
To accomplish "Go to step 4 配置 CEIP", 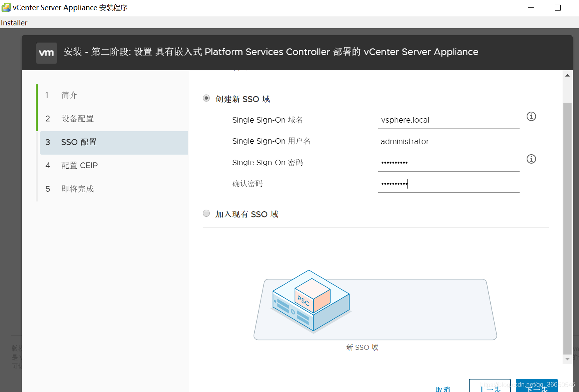I will (114, 166).
